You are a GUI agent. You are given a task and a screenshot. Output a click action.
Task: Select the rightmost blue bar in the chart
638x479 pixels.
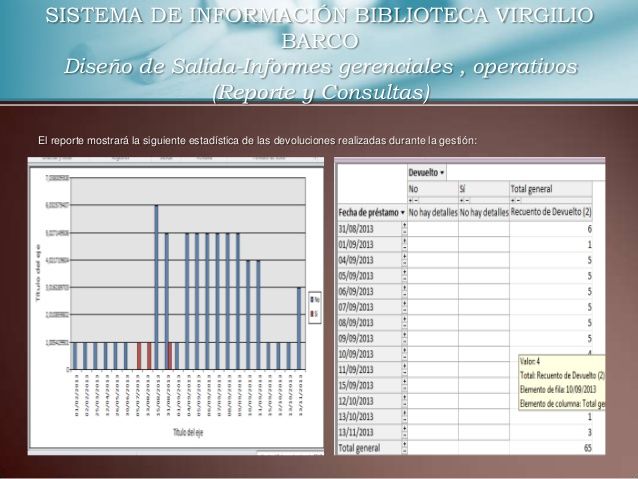(x=299, y=328)
